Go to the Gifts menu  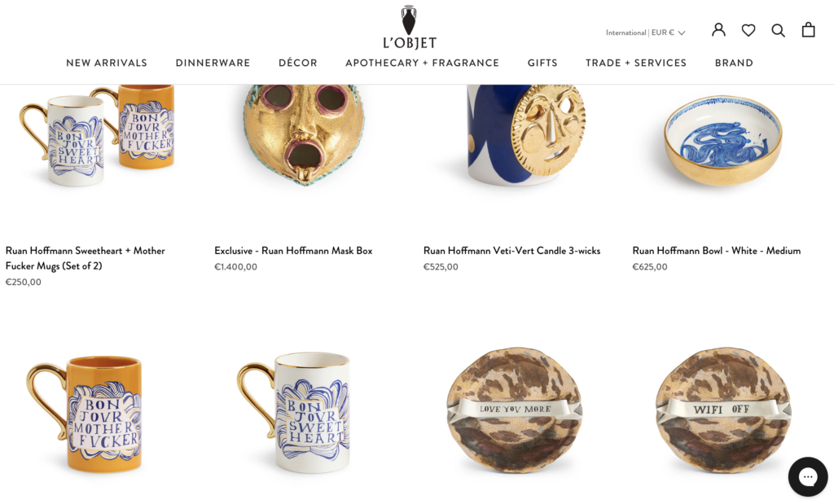[x=542, y=63]
